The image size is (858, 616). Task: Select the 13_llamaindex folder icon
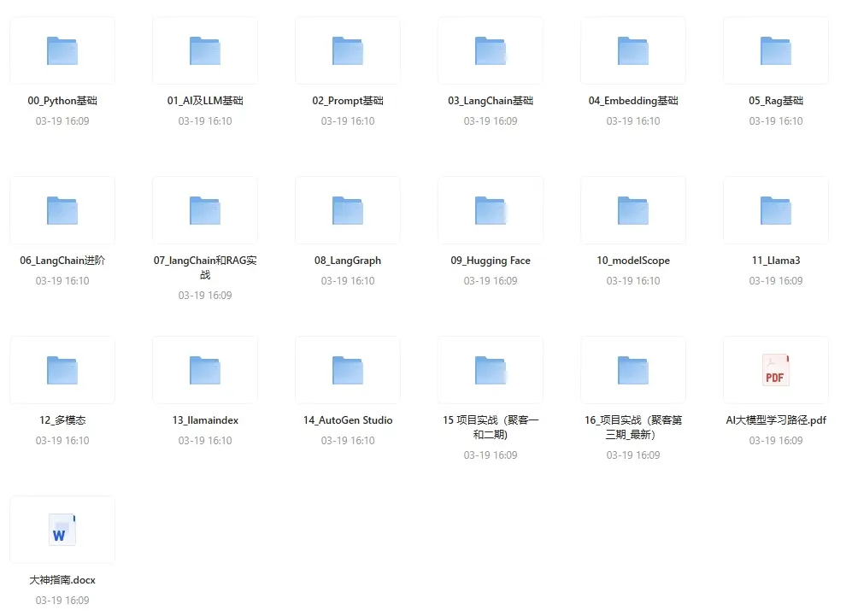[205, 370]
